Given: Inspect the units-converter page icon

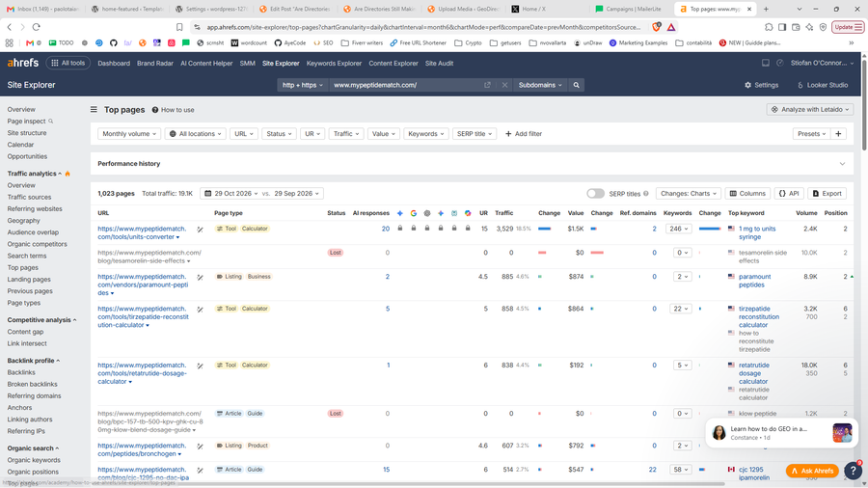Looking at the screenshot, I should [x=200, y=230].
